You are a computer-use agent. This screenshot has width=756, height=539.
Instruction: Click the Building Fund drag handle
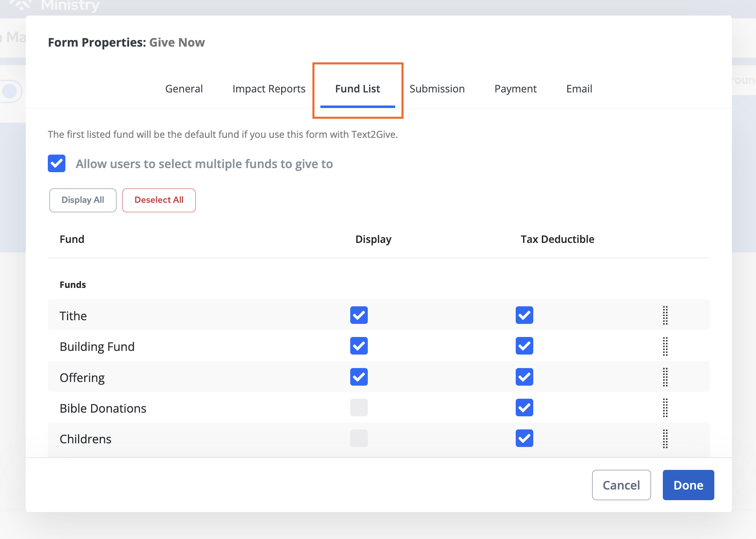tap(665, 346)
